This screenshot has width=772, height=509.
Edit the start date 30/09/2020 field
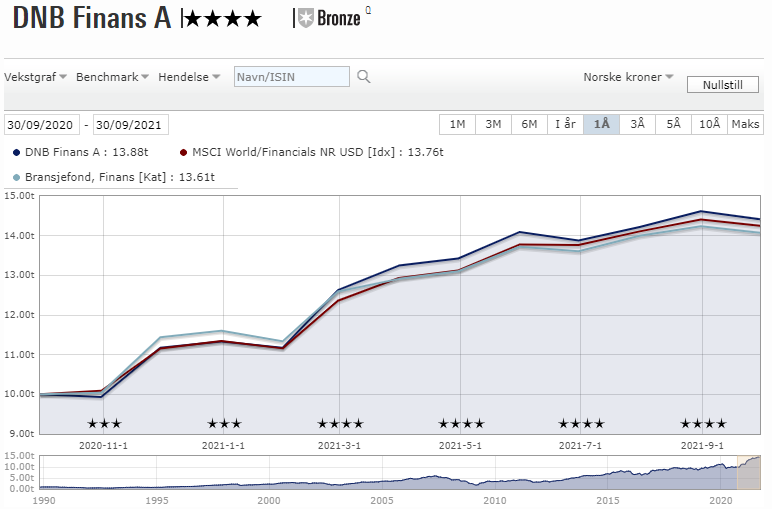point(41,125)
